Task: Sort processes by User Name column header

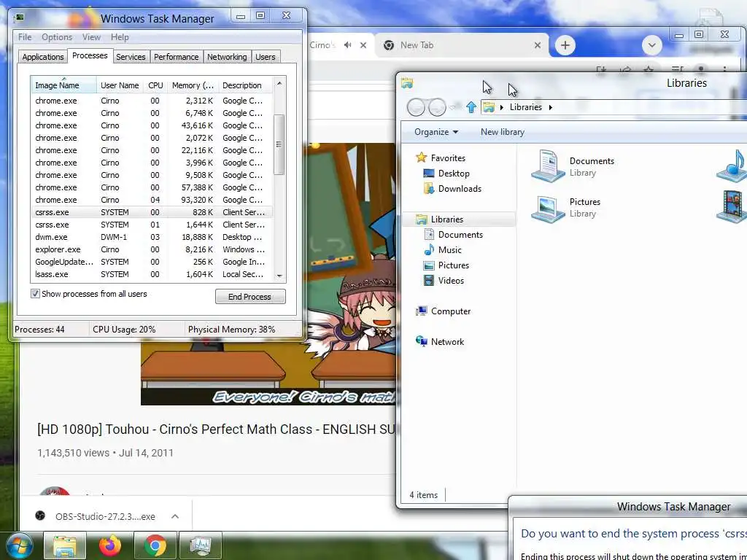Action: coord(120,85)
